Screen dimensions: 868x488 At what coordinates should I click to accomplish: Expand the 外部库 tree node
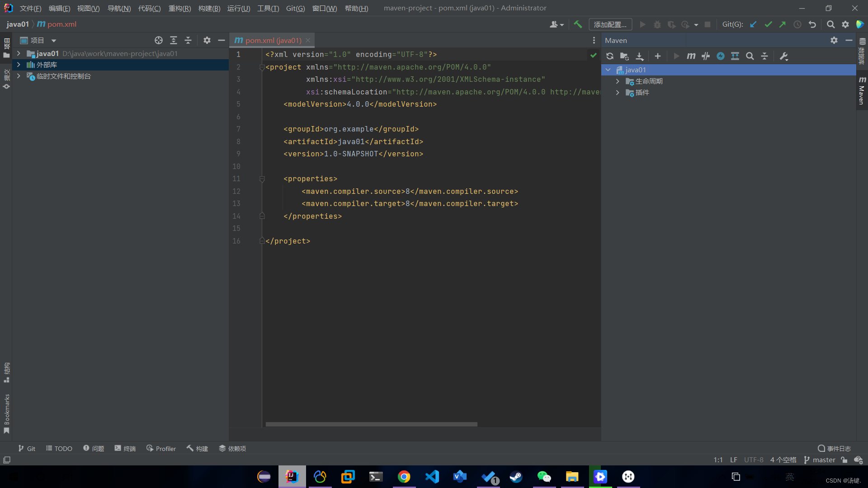coord(19,65)
